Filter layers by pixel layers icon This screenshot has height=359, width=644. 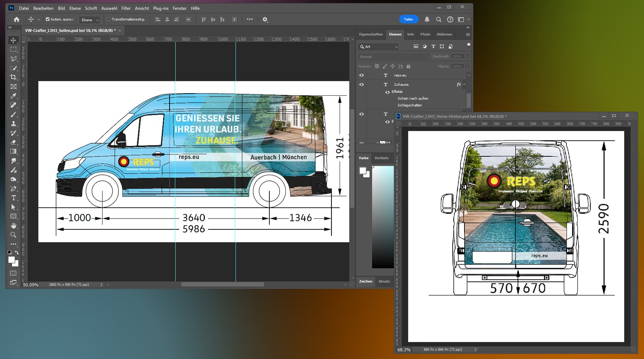(x=416, y=46)
